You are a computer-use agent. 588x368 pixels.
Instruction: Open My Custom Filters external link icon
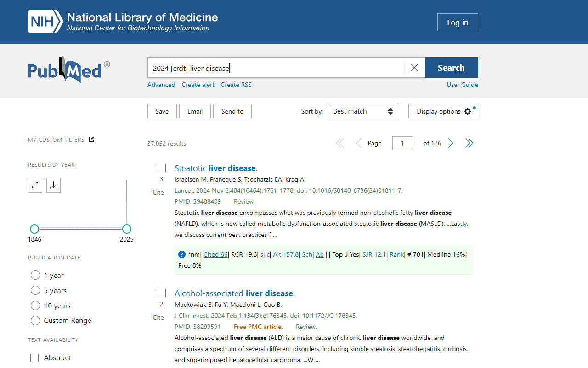point(91,139)
